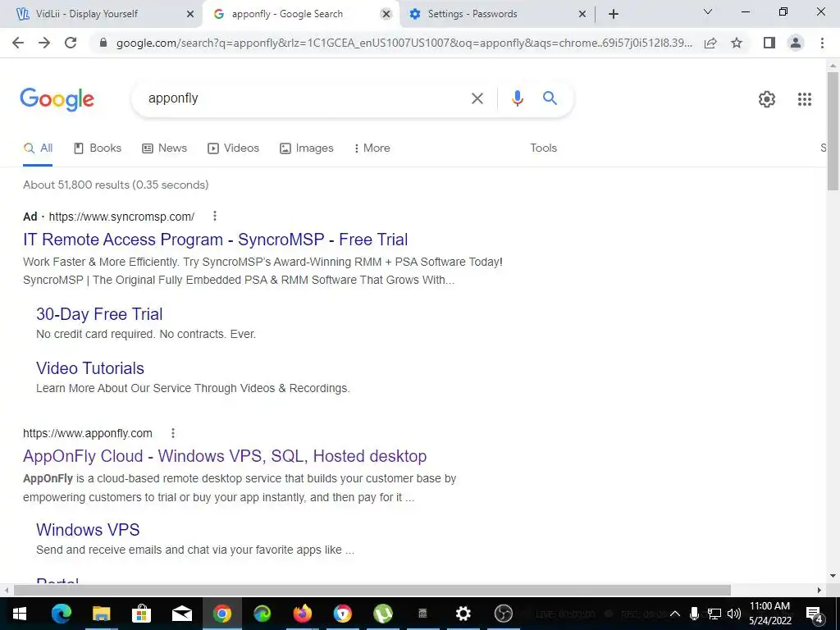Viewport: 840px width, 630px height.
Task: Open the Mail app from the taskbar
Action: point(181,614)
